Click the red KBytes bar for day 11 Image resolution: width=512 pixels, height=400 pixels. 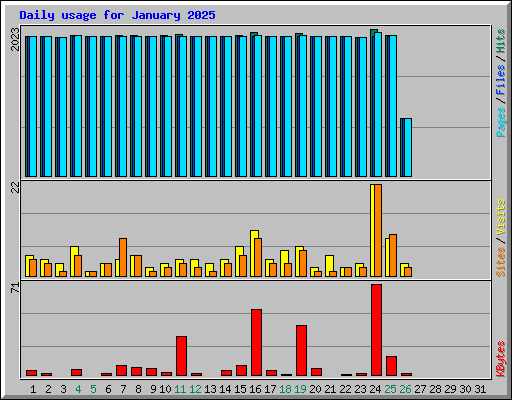point(181,356)
